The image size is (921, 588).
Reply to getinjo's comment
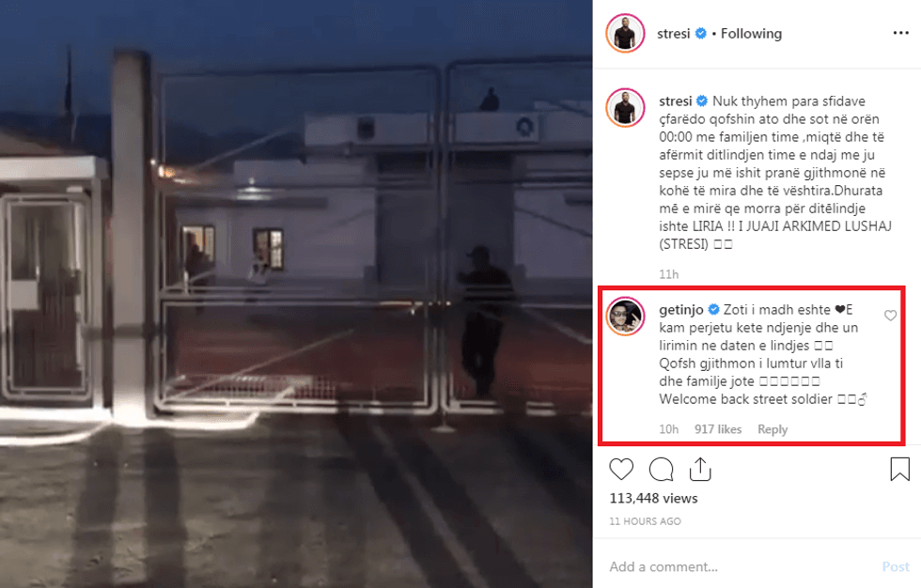click(773, 429)
